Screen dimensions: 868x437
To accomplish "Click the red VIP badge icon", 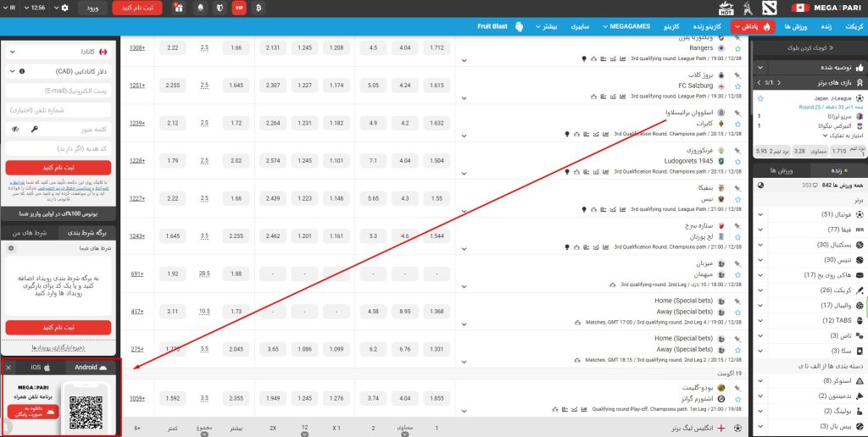I will tap(239, 8).
